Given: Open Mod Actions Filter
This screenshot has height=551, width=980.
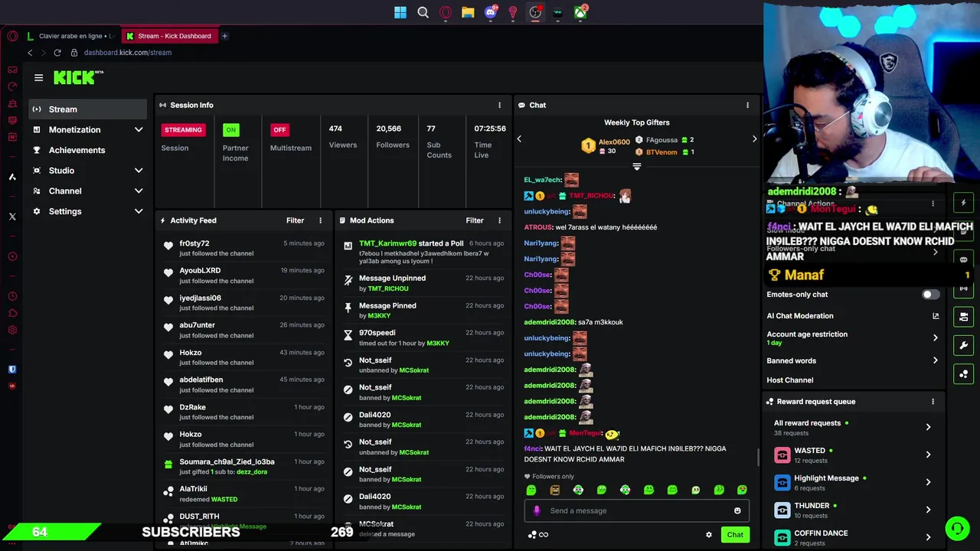Looking at the screenshot, I should point(475,220).
